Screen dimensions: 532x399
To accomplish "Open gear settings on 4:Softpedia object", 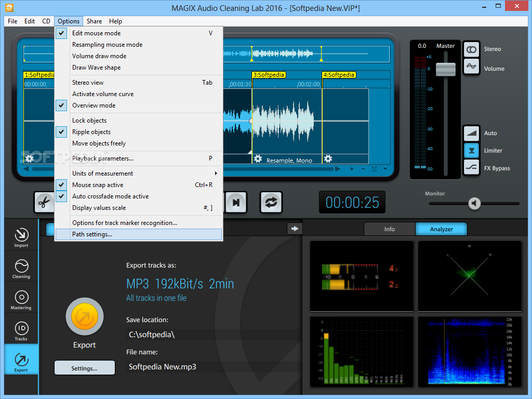I will 328,158.
